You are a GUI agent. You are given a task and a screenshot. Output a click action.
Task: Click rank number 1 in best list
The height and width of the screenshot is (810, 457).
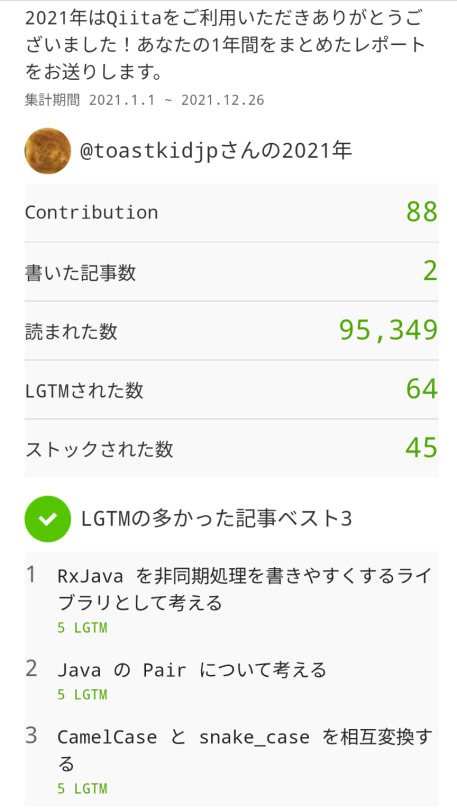pyautogui.click(x=31, y=574)
